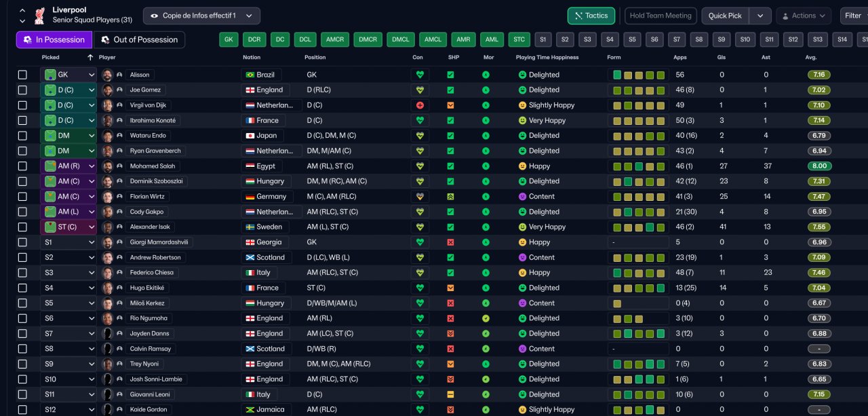
Task: Click the small person icon beside Joe Gomez
Action: coord(119,90)
